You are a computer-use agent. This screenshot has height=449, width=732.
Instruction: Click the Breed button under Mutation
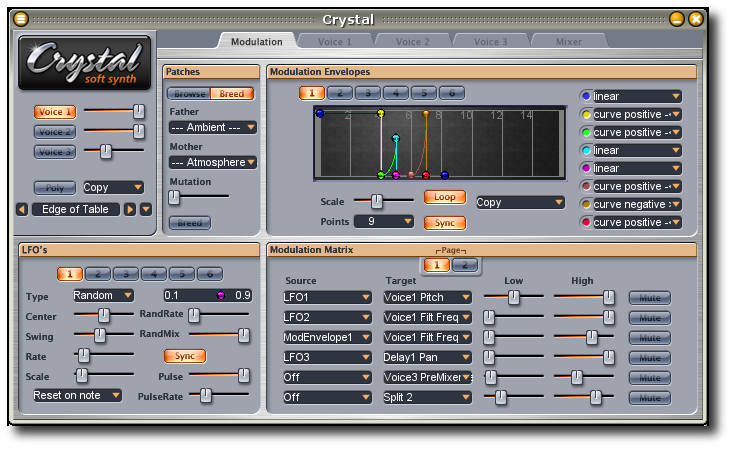[x=189, y=223]
